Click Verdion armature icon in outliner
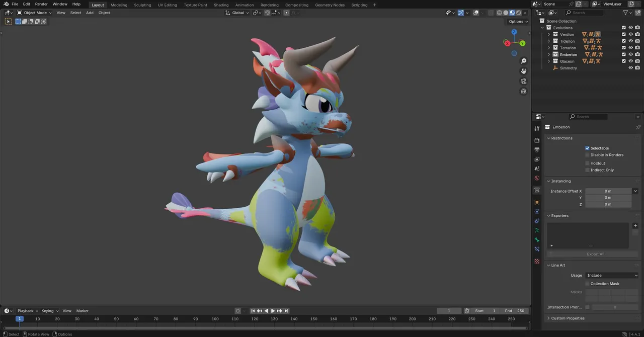 (598, 34)
